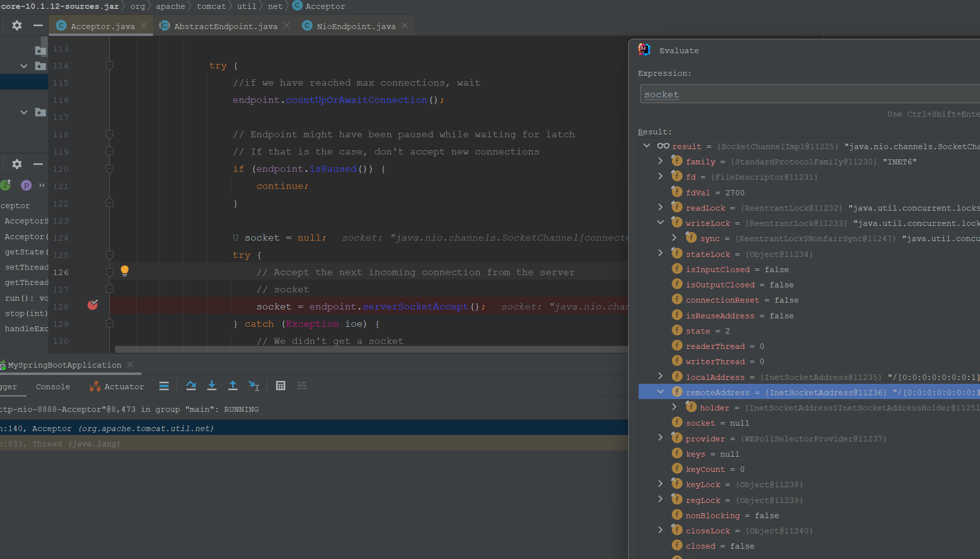Collapse the writeLock node
980x559 pixels.
[661, 222]
